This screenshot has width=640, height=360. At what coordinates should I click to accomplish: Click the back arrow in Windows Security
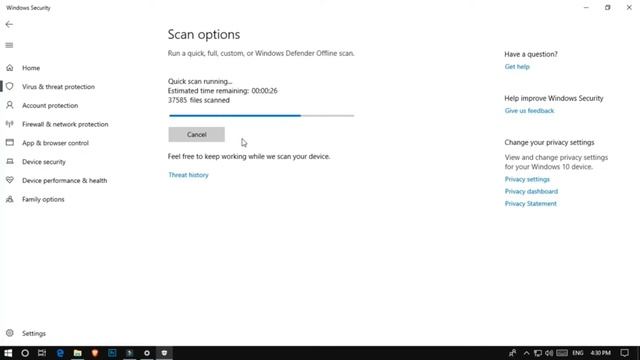(9, 24)
